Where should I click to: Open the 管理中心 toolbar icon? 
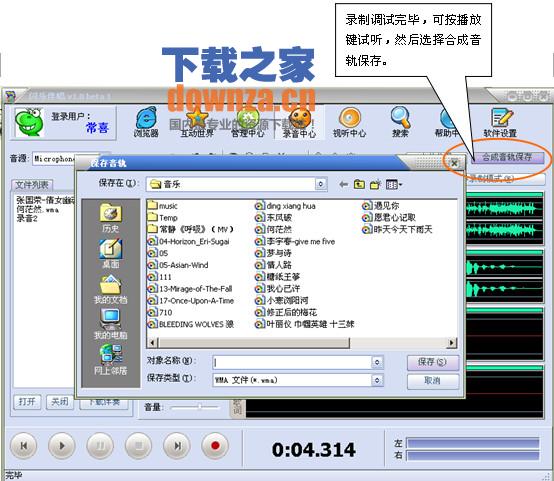point(248,122)
